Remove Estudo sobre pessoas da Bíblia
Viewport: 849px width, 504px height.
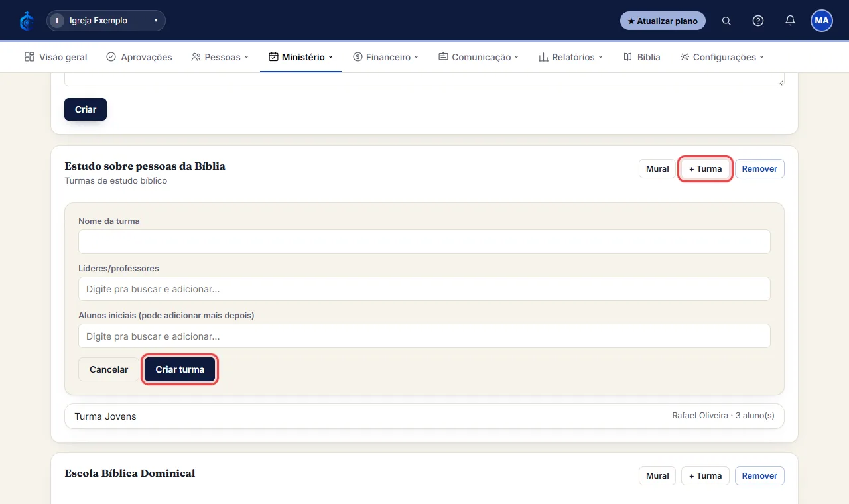[x=759, y=169]
